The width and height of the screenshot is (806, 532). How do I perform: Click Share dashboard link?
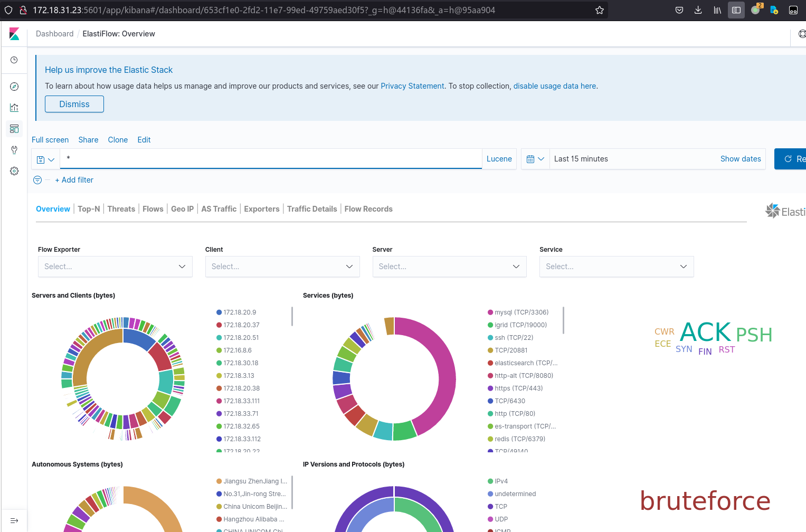[x=88, y=140]
